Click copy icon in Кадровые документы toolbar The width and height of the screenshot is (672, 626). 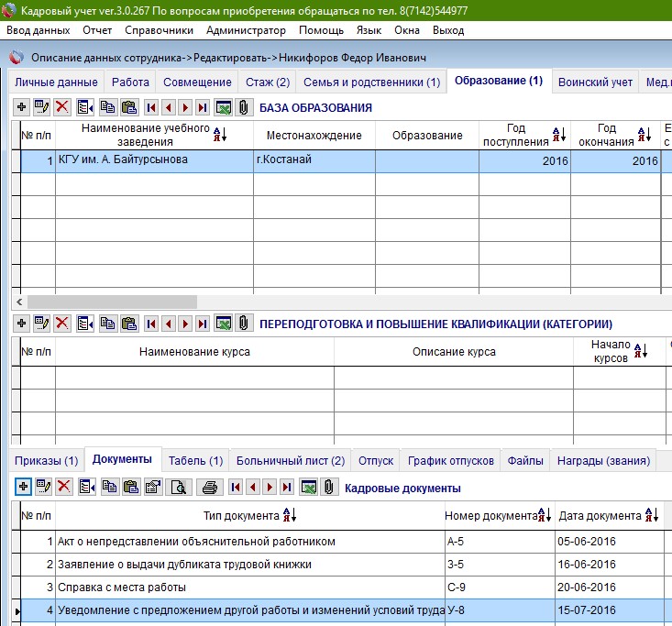click(x=108, y=488)
